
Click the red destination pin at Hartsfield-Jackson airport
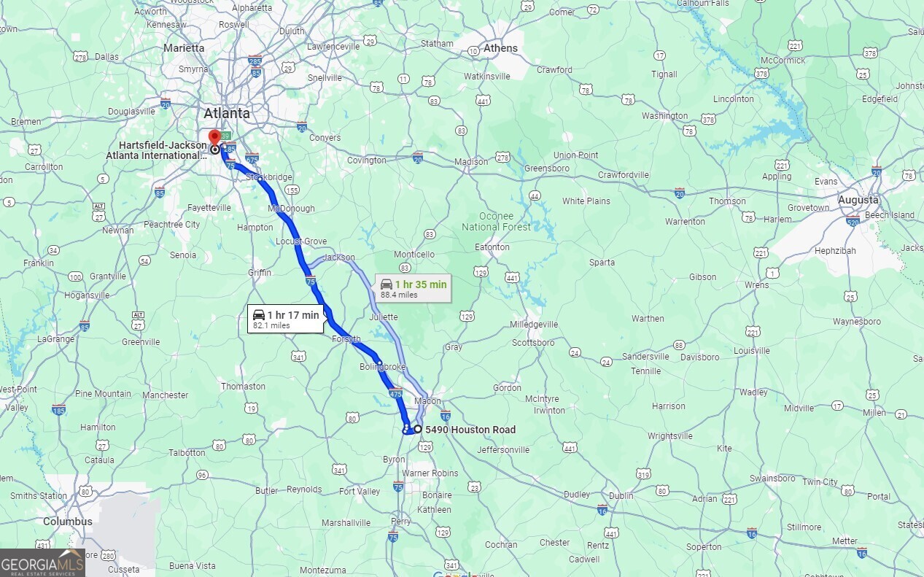click(214, 137)
